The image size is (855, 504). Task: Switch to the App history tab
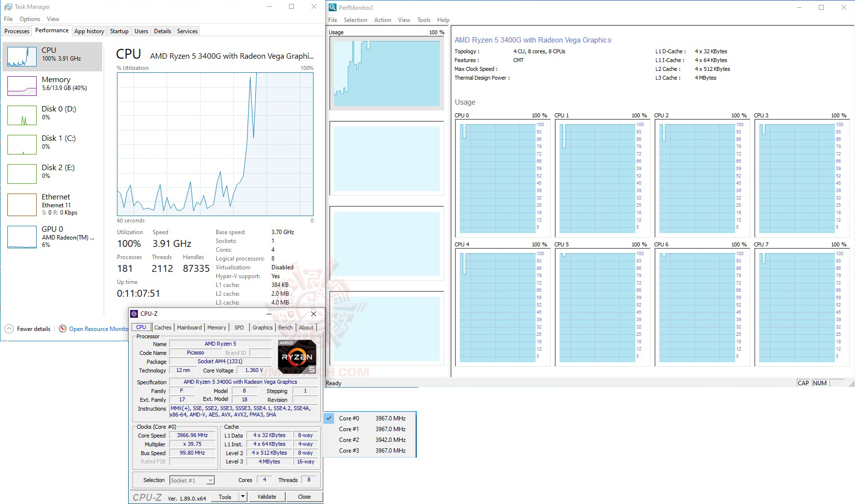click(x=89, y=31)
